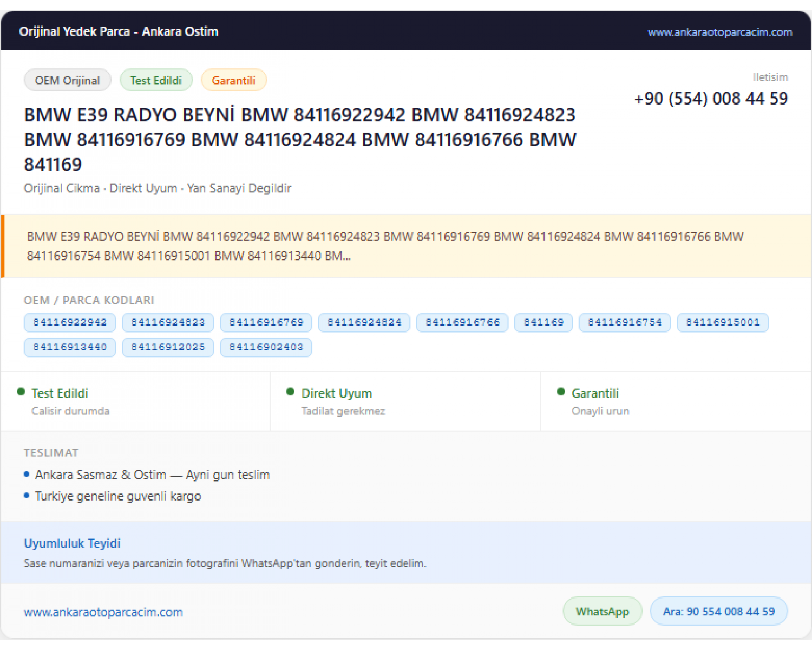The width and height of the screenshot is (812, 650).
Task: Select the Test Edildi badge
Action: pos(156,80)
